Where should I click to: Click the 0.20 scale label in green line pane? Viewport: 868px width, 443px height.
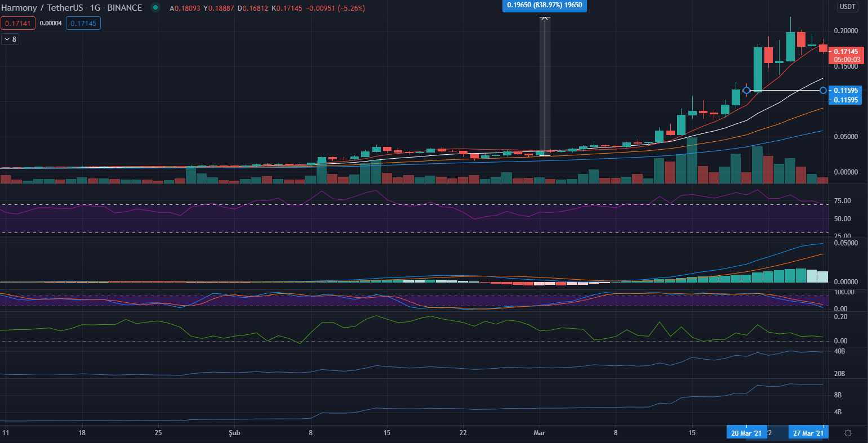[x=840, y=317]
